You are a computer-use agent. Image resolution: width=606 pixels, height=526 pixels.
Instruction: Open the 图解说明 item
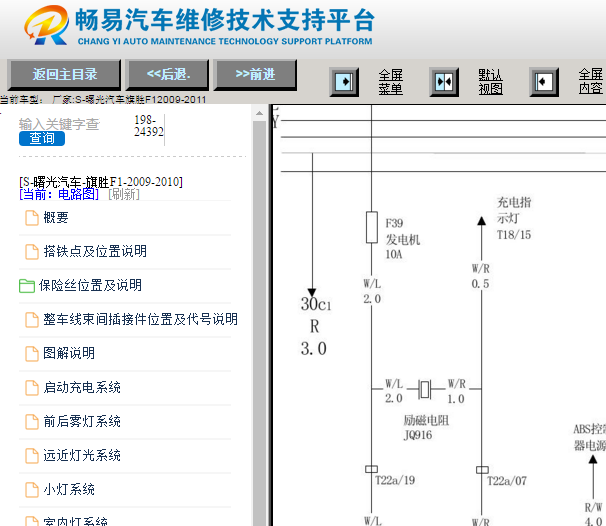[x=69, y=353]
